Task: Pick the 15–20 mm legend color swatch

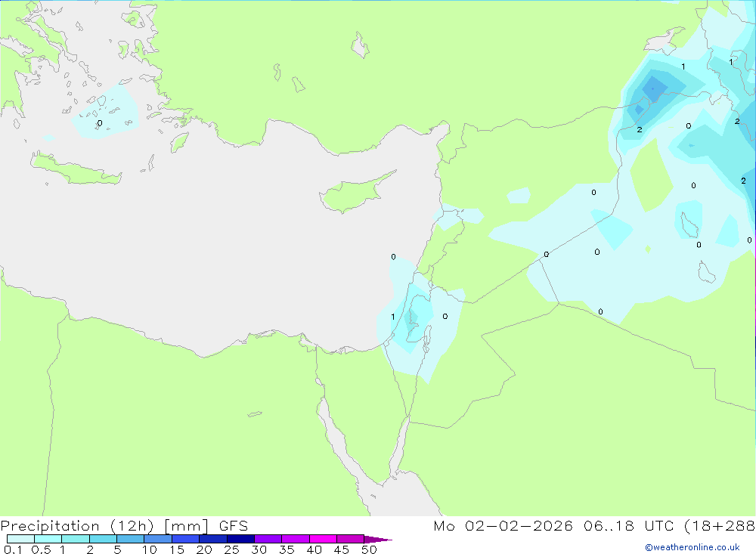Action: (186, 539)
